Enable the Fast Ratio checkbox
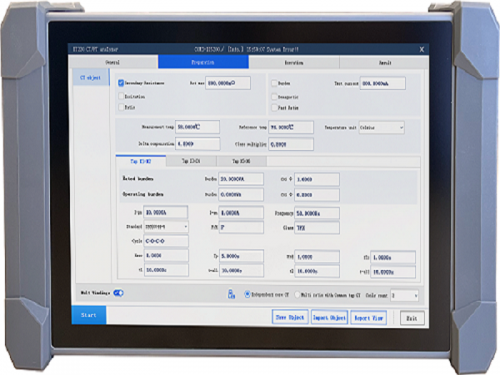500x375 pixels. tap(274, 108)
